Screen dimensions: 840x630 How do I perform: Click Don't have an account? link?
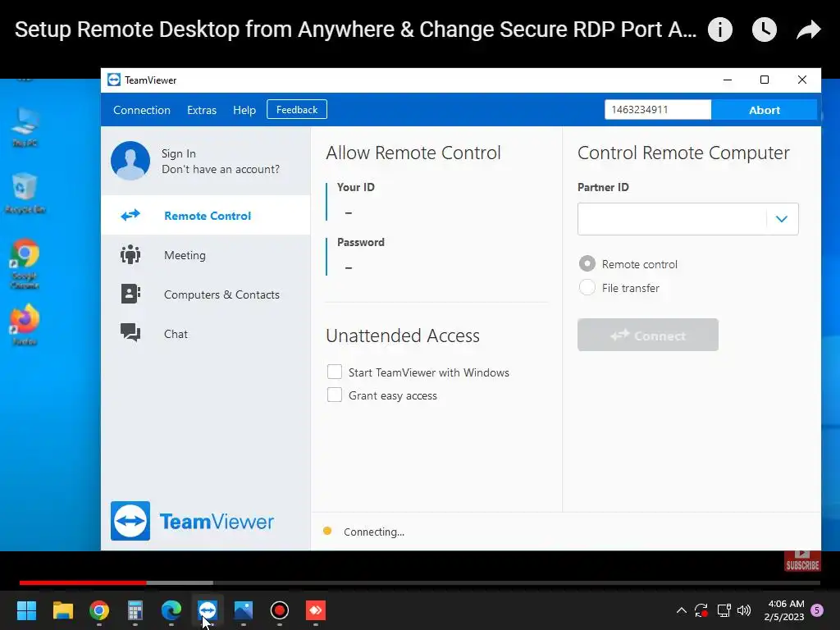(x=221, y=169)
